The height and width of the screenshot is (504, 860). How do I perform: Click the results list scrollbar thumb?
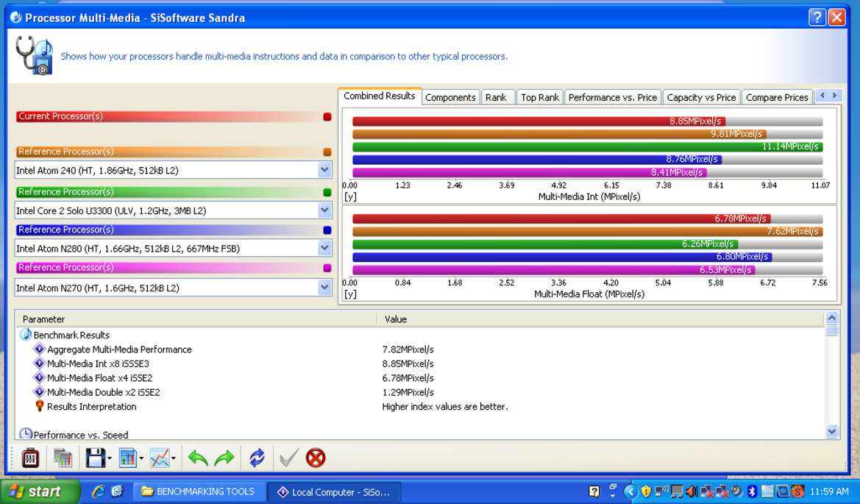(831, 330)
